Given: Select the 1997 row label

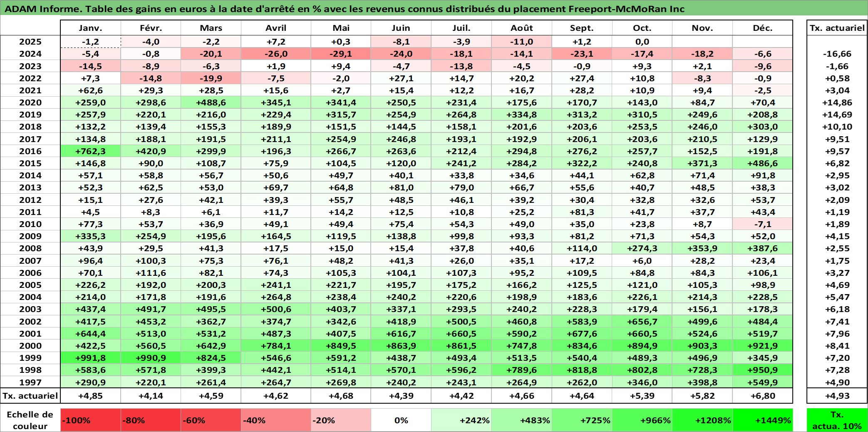Looking at the screenshot, I should 30,382.
